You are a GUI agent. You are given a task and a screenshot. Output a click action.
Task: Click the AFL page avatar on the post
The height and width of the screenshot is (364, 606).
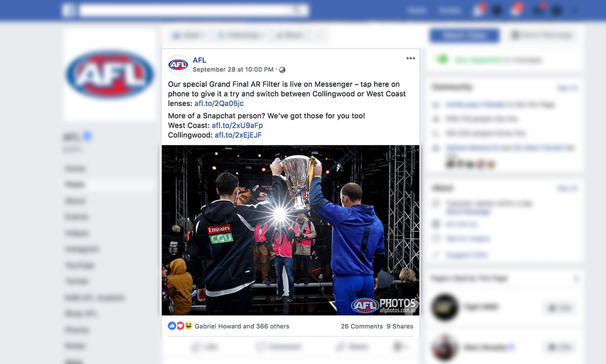coord(178,65)
